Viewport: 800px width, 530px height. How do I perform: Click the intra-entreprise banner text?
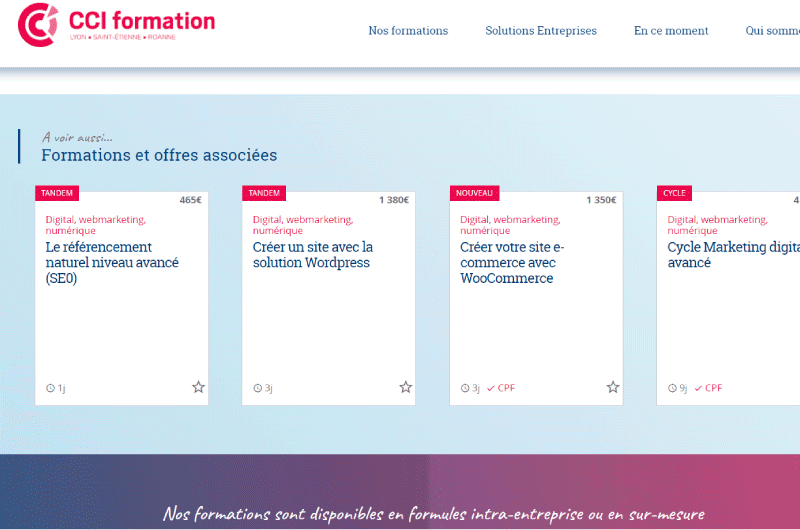(x=434, y=514)
